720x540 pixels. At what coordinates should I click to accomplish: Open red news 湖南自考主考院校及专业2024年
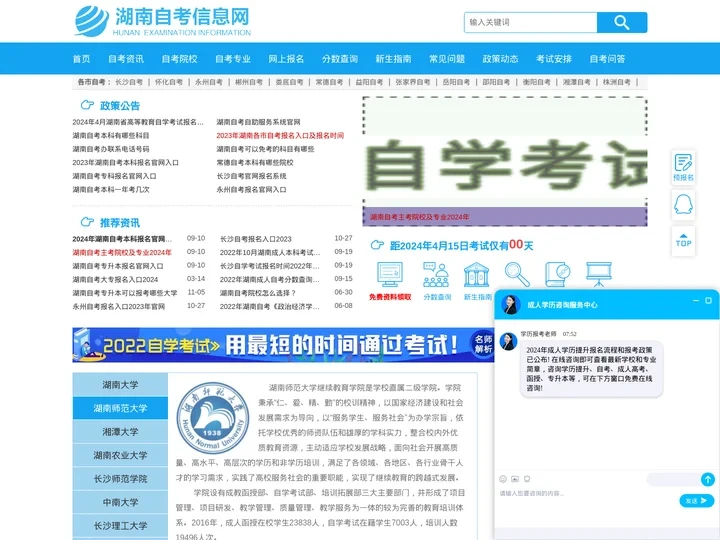[122, 252]
